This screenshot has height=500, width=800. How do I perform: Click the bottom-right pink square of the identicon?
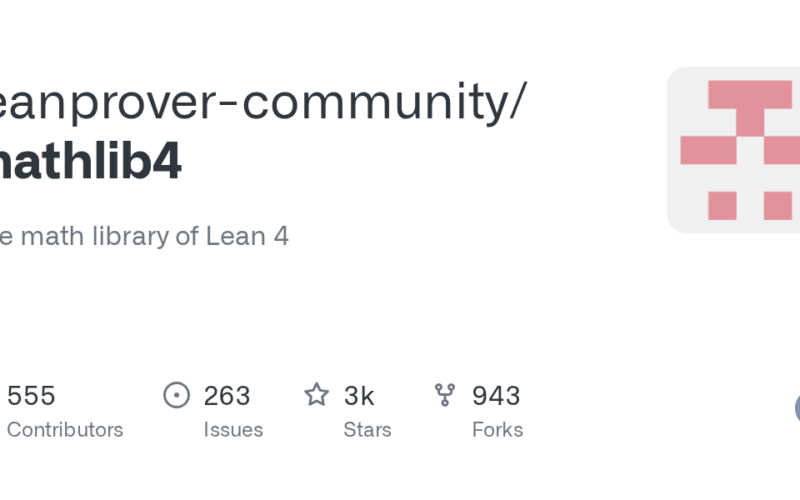[777, 205]
